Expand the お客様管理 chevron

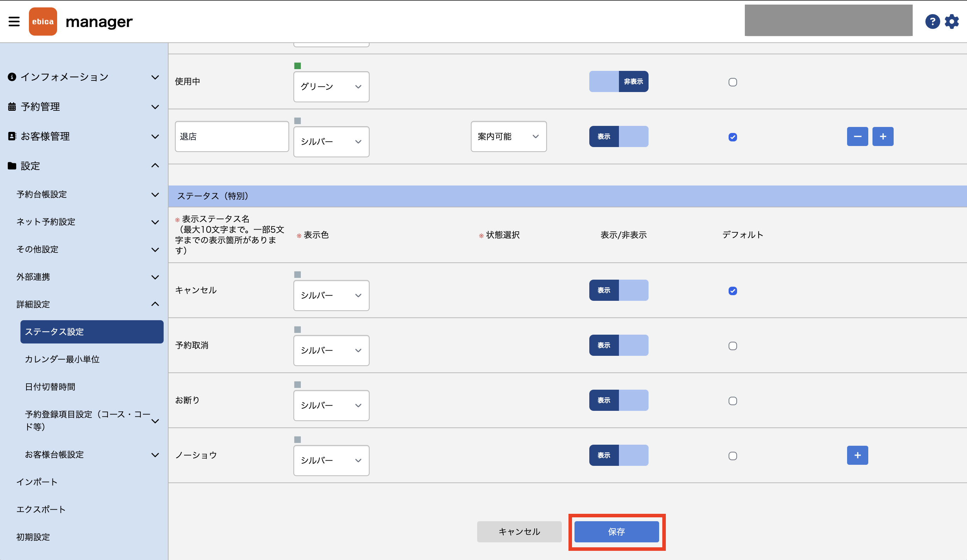pyautogui.click(x=155, y=136)
